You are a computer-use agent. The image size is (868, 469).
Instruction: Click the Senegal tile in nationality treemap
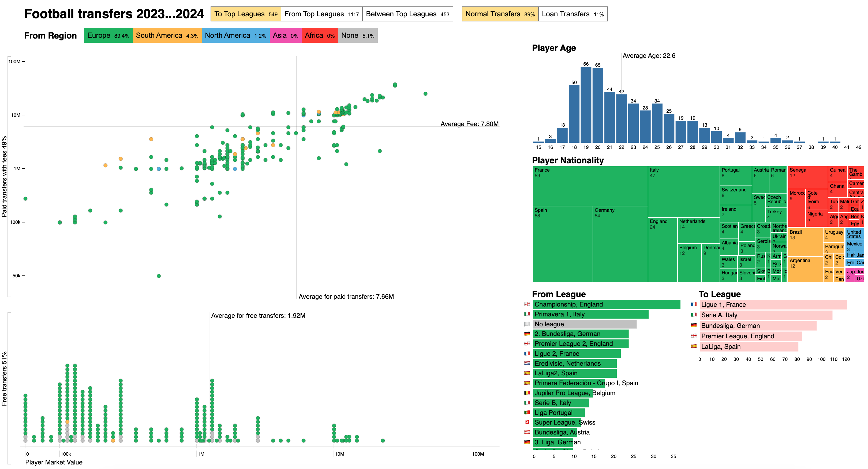click(808, 177)
